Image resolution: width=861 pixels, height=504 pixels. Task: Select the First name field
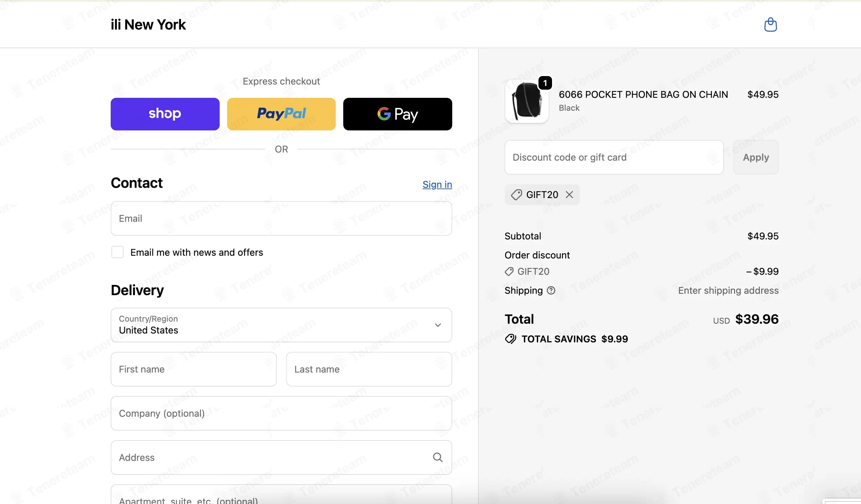194,370
